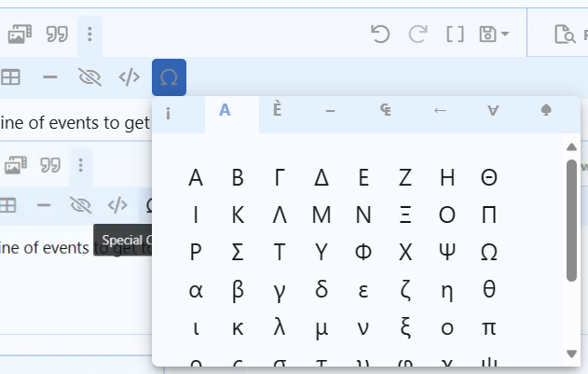The width and height of the screenshot is (588, 374).
Task: Open the spade miscellaneous symbols tab
Action: click(x=546, y=111)
